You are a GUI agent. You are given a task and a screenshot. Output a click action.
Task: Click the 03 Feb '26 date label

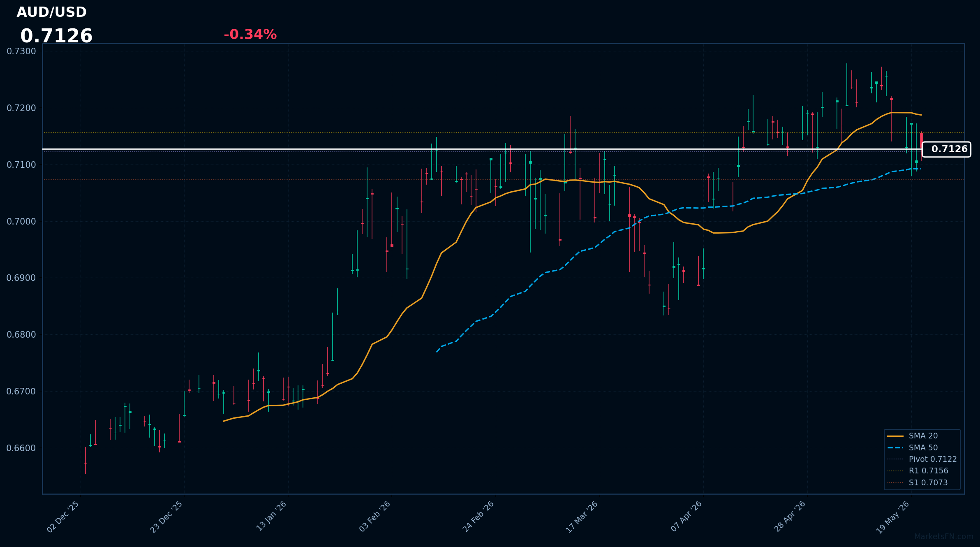[x=375, y=517]
